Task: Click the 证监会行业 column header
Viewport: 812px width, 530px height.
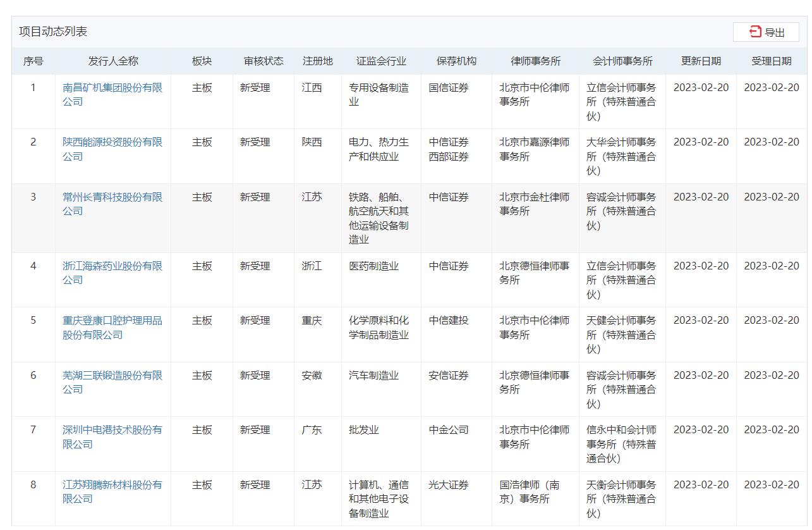Action: coord(381,61)
